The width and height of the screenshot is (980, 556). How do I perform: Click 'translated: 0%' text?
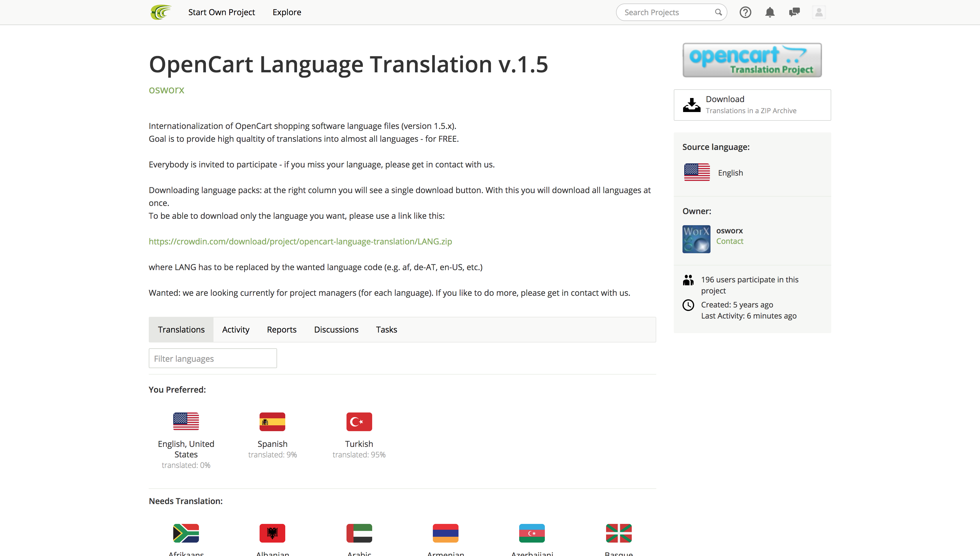click(186, 465)
